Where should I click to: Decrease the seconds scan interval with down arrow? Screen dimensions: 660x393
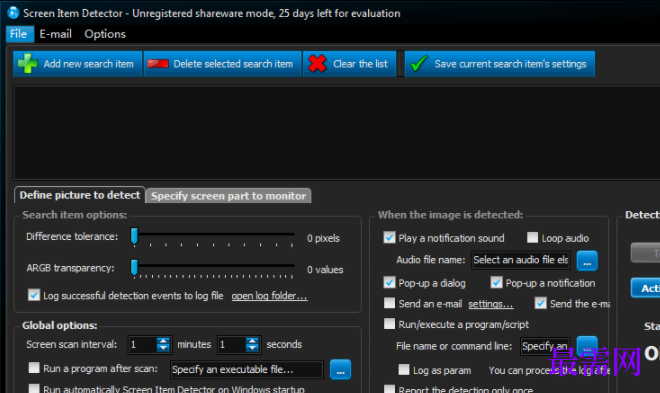(252, 348)
